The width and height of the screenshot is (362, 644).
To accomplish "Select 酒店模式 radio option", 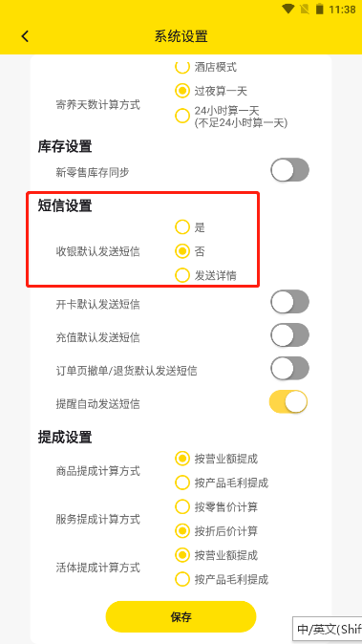I will coord(182,67).
